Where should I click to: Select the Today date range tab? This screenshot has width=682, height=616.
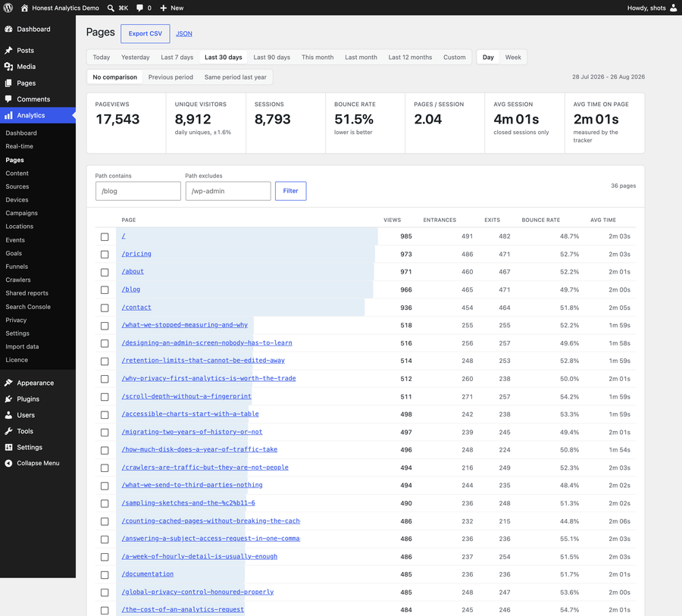pyautogui.click(x=102, y=57)
